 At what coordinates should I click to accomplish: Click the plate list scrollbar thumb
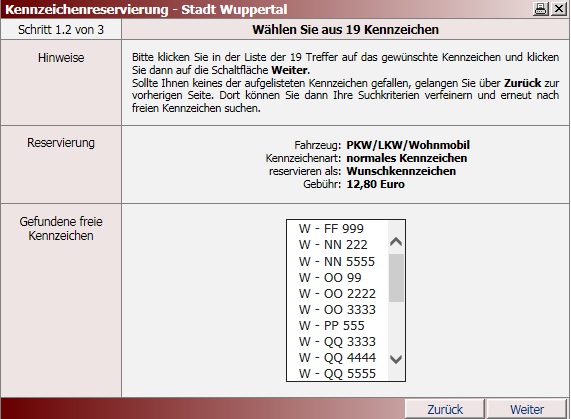[396, 278]
